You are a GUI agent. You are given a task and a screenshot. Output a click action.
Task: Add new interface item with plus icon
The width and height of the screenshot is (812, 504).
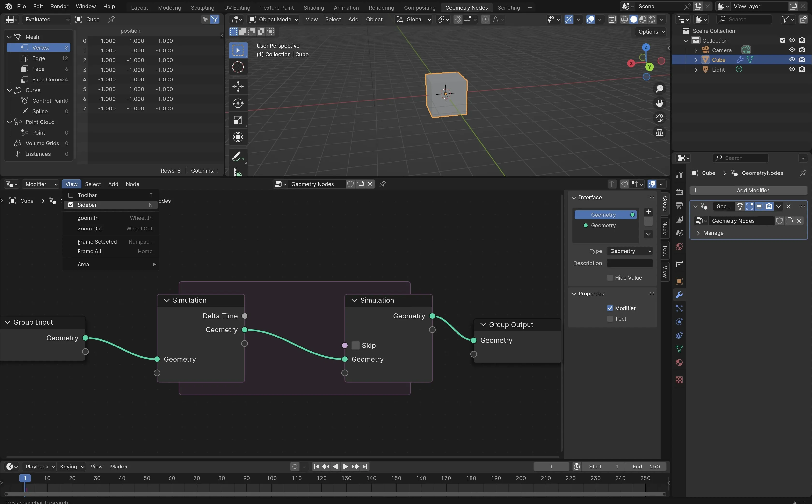(648, 212)
